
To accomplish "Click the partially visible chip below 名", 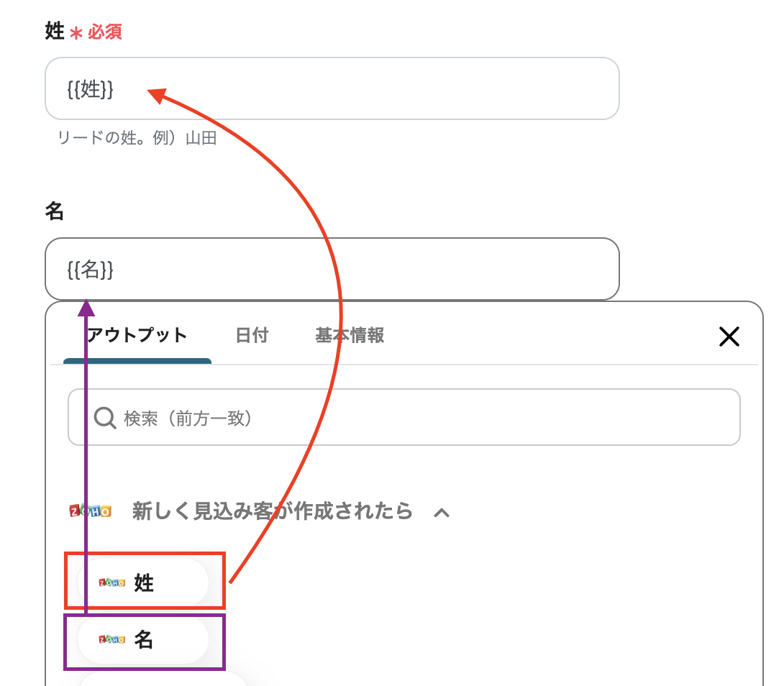I will (x=162, y=680).
